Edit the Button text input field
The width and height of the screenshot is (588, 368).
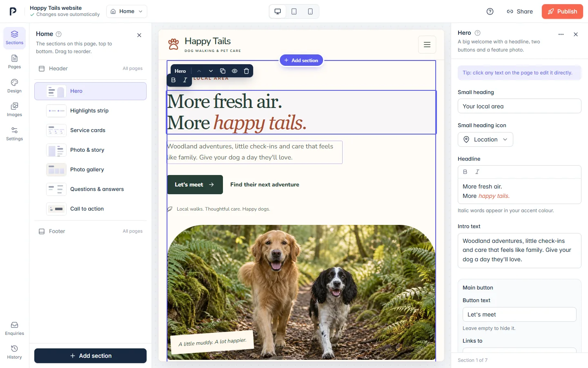519,315
